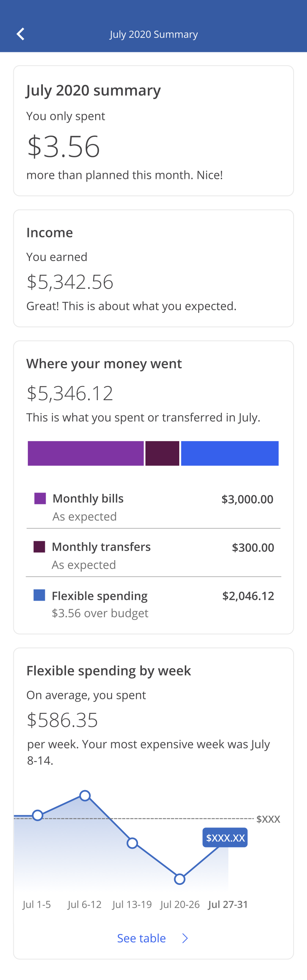Select the dark Monthly transfers bar segment
The image size is (307, 980).
pyautogui.click(x=162, y=453)
